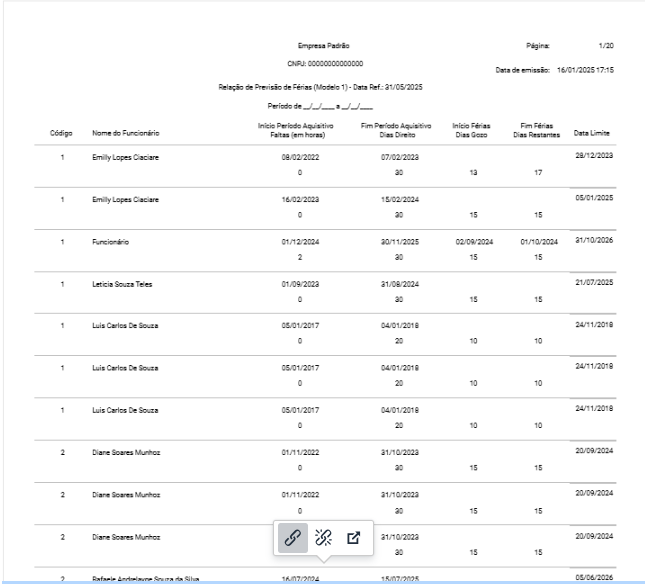The height and width of the screenshot is (585, 645).
Task: Click the blank 'Período de' date line
Action: 320,105
